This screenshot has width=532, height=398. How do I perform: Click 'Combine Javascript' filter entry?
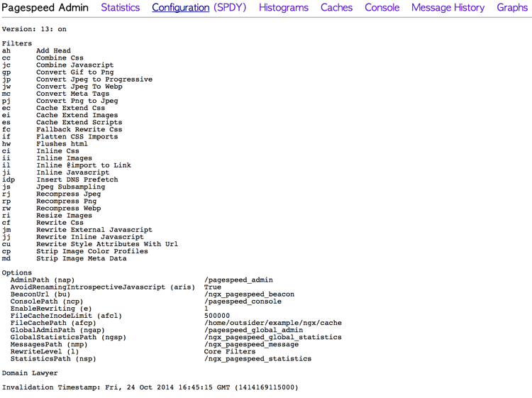pyautogui.click(x=75, y=65)
